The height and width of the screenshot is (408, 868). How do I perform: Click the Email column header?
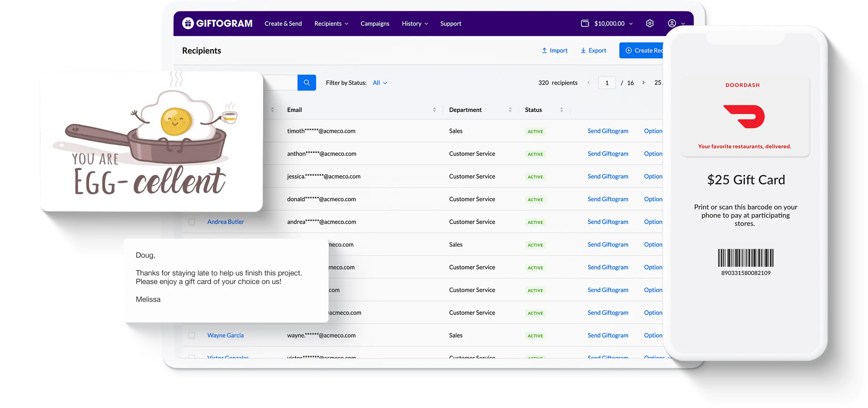[x=294, y=110]
